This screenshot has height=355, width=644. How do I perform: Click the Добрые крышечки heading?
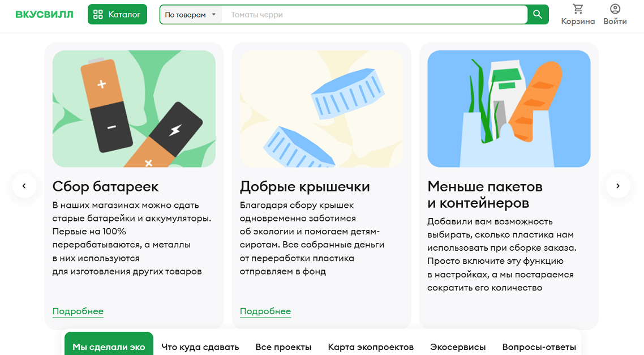pyautogui.click(x=305, y=186)
